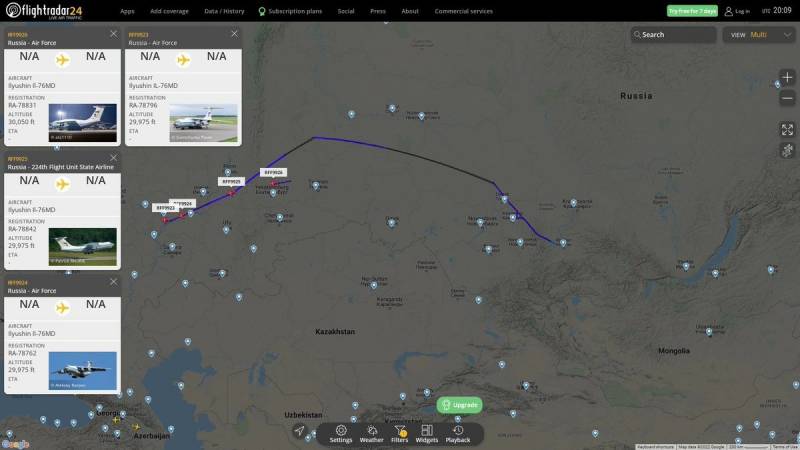
Task: Open the Widgets panel
Action: coord(427,434)
